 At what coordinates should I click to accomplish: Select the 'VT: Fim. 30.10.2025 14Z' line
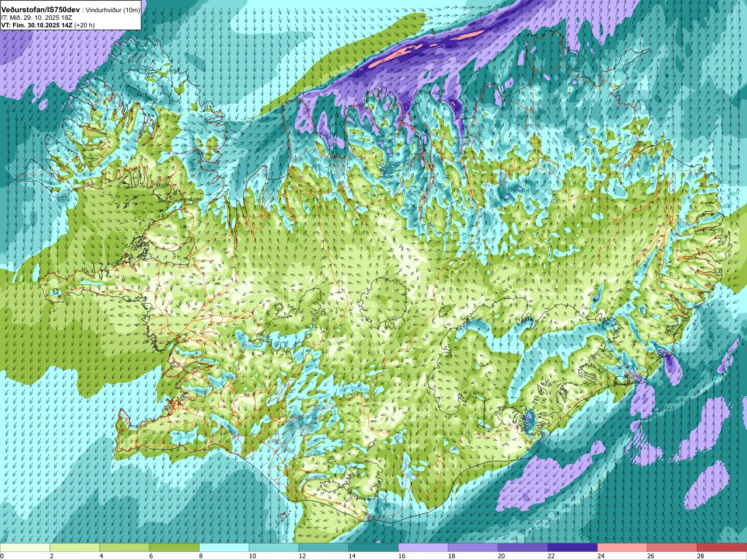click(x=37, y=25)
